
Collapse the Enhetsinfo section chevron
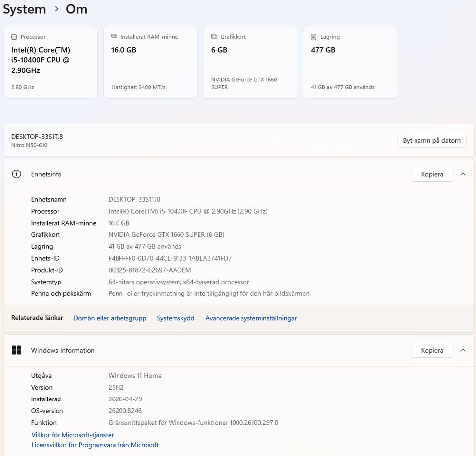pyautogui.click(x=463, y=174)
